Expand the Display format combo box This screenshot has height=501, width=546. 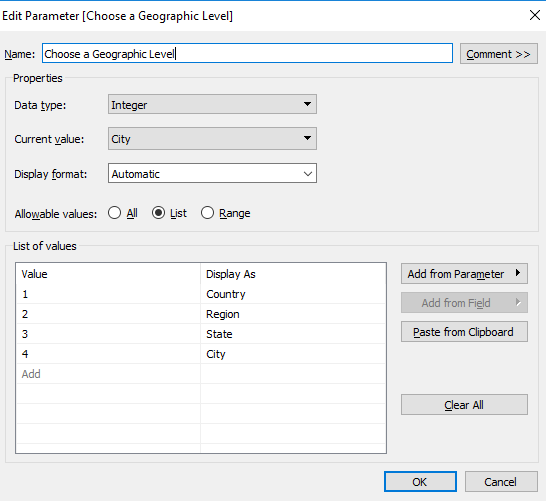tap(212, 173)
